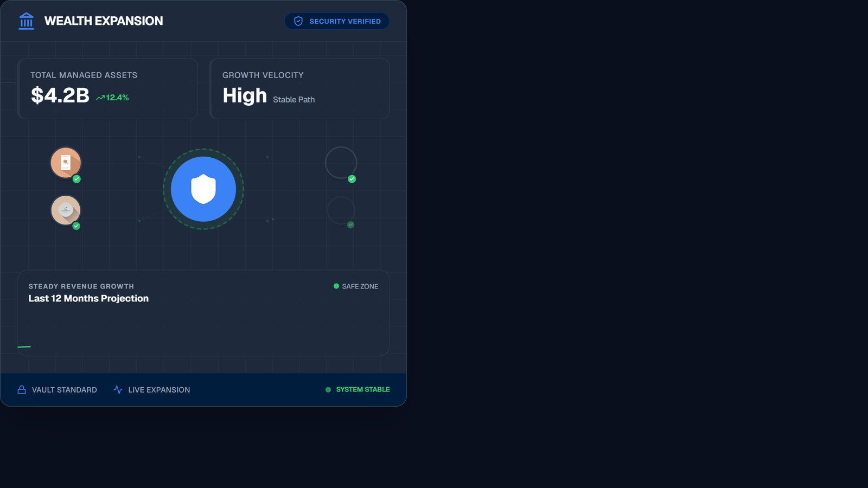The height and width of the screenshot is (488, 868).
Task: Click the Safe Zone green indicator dot
Action: (x=335, y=286)
